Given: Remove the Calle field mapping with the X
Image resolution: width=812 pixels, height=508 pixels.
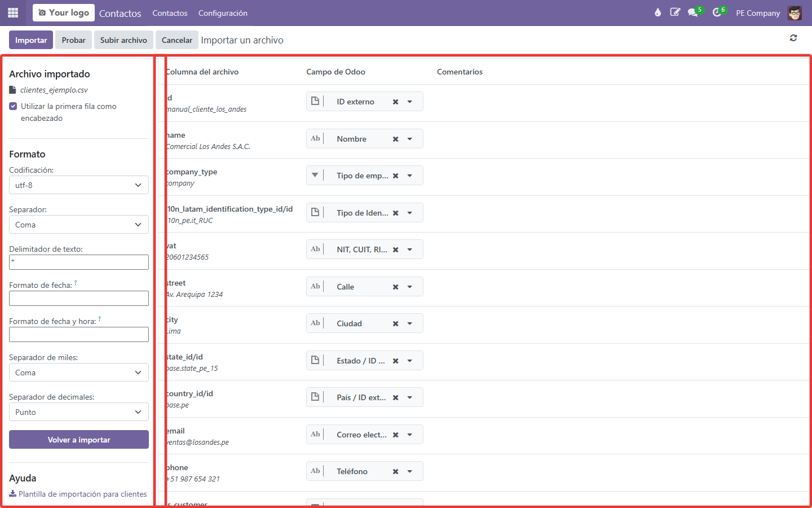Looking at the screenshot, I should (x=396, y=287).
